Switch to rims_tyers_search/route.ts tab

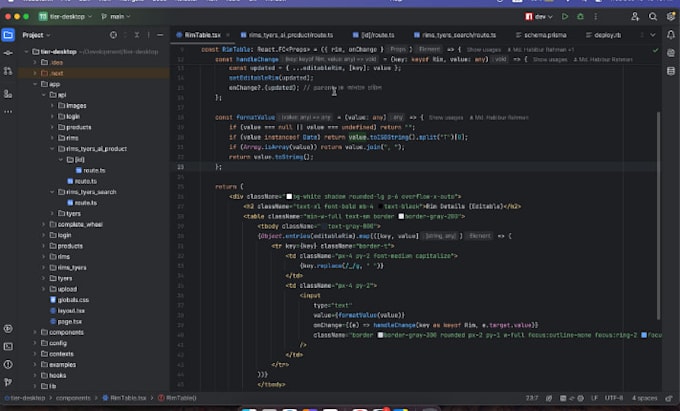tap(455, 35)
